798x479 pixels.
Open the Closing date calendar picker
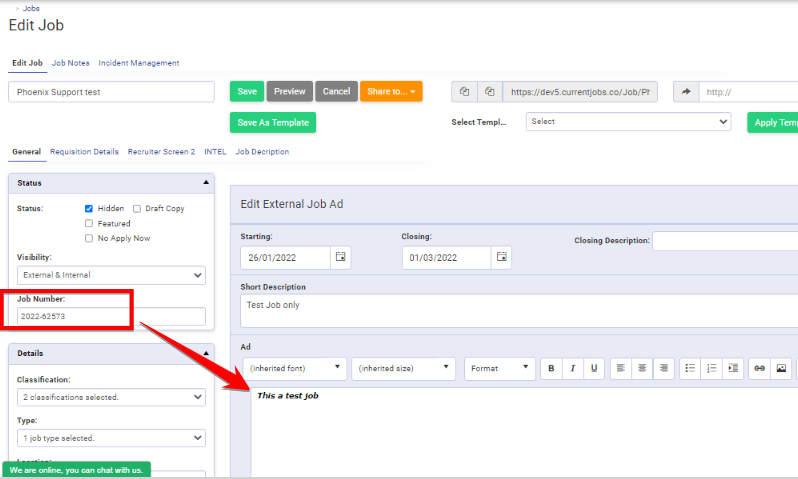501,257
